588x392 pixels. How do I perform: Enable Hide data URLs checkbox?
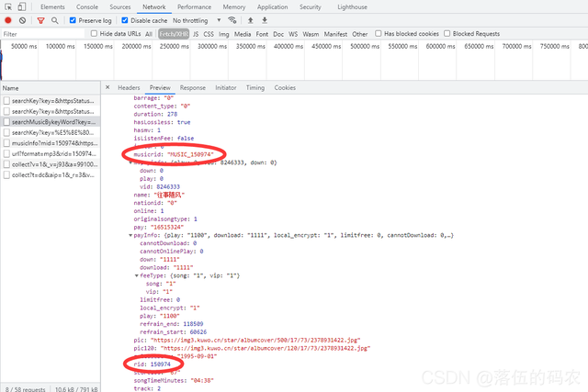point(94,33)
